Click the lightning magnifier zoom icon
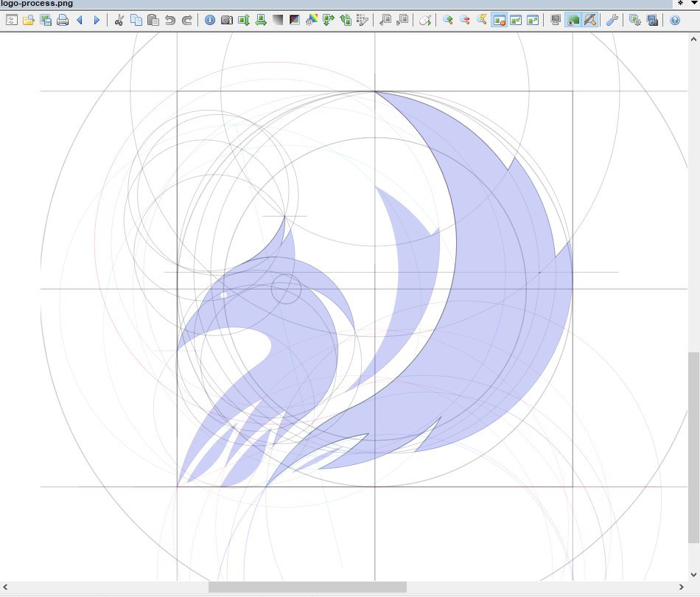This screenshot has height=597, width=700. pyautogui.click(x=482, y=20)
